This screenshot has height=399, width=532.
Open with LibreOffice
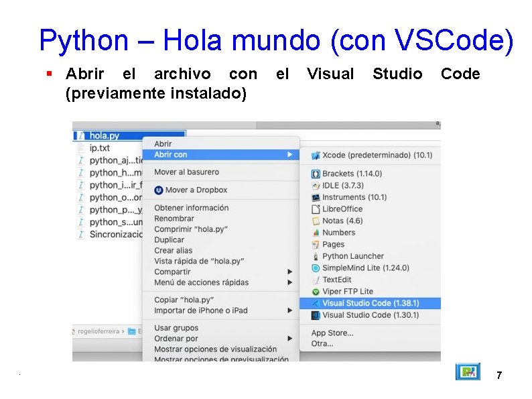coord(370,209)
